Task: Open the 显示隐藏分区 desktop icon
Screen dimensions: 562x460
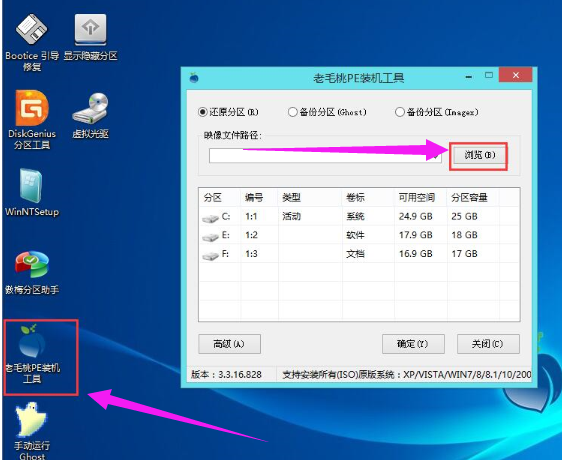Action: 90,37
